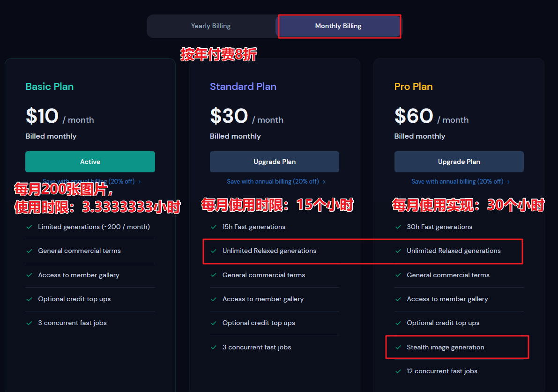Upgrade to the Standard Plan
The image size is (558, 392).
pos(275,162)
